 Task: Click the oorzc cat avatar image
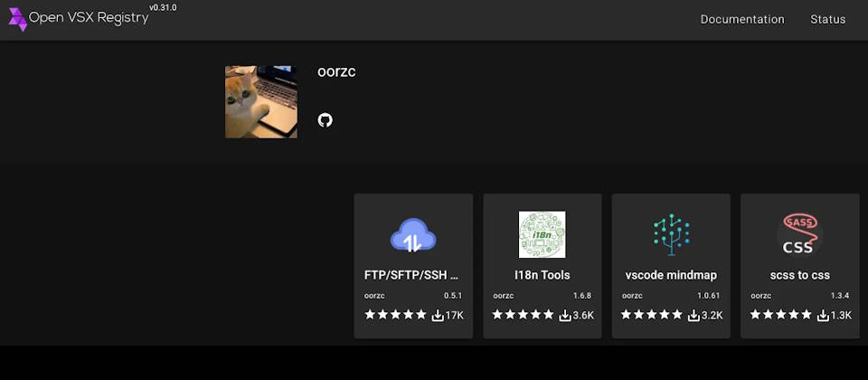pyautogui.click(x=261, y=102)
